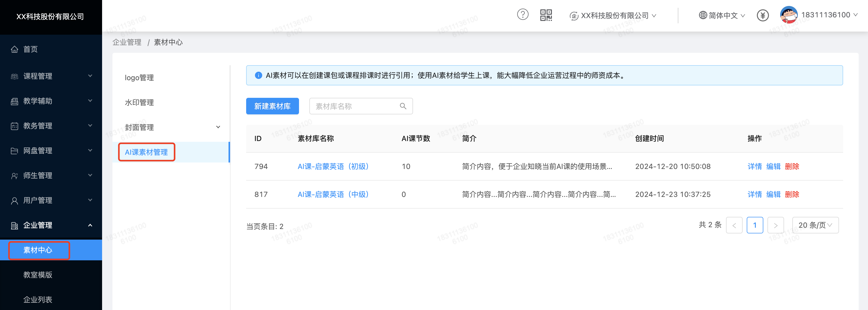Click the info icon in the blue banner
The height and width of the screenshot is (310, 868).
coord(258,75)
